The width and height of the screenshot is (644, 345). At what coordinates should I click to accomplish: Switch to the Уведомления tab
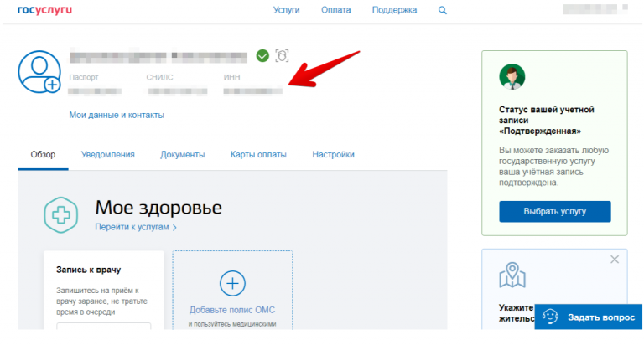point(108,154)
